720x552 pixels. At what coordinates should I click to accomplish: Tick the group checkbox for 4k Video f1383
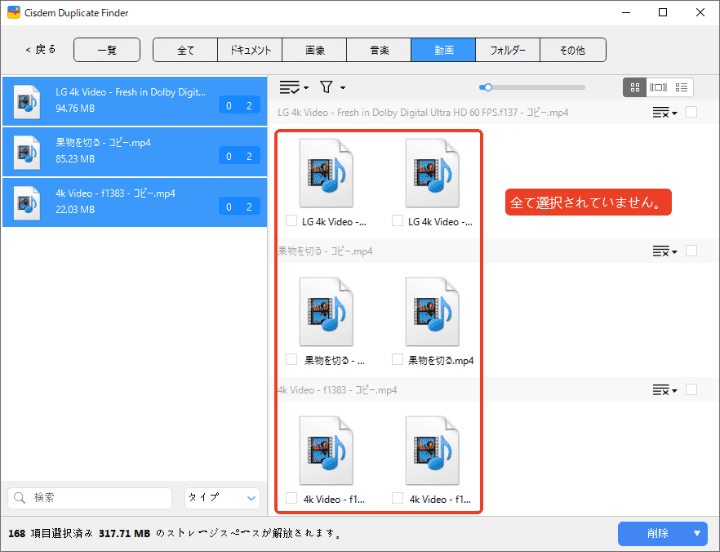click(691, 389)
